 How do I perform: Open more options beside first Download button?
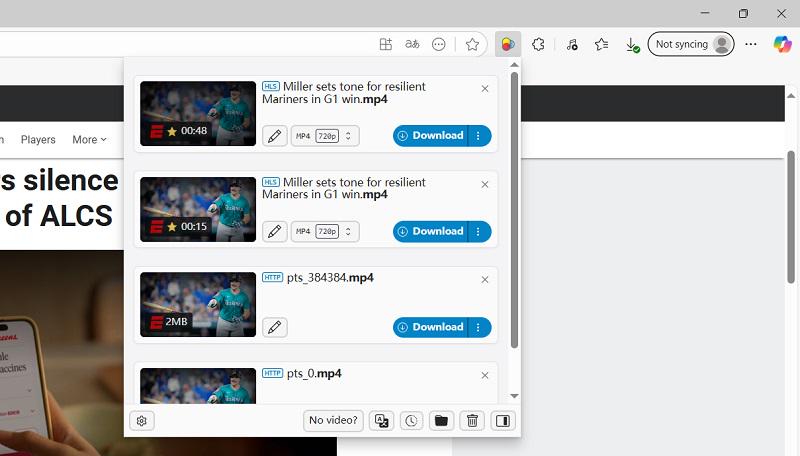pos(479,136)
